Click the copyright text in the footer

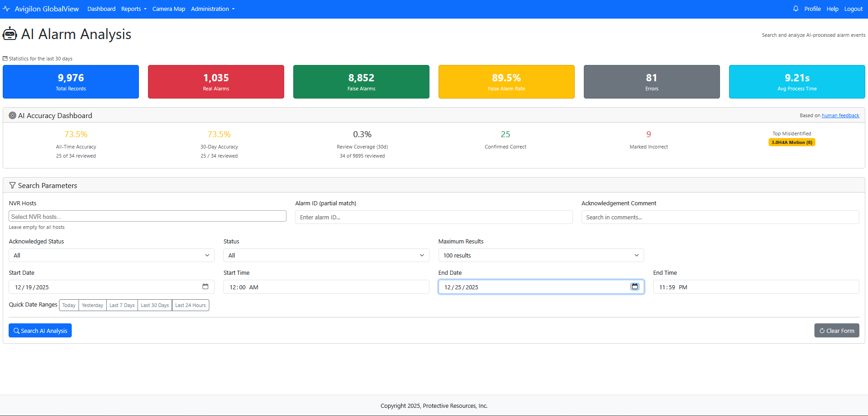434,406
